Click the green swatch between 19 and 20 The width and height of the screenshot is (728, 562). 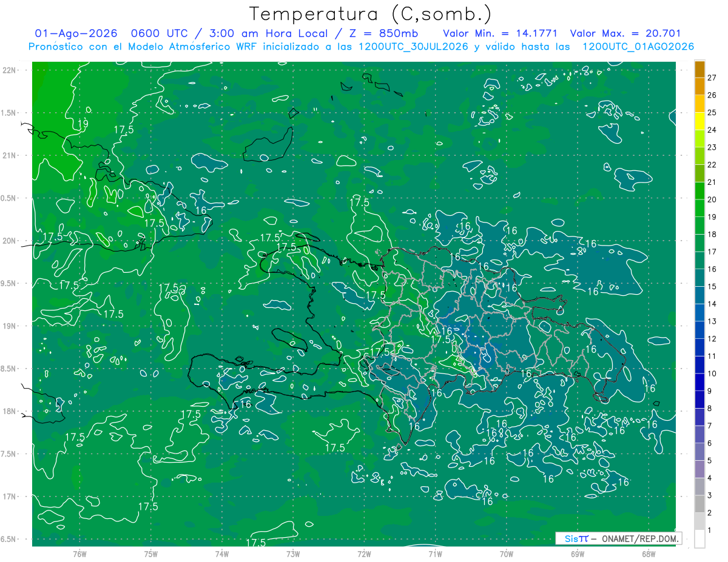699,208
